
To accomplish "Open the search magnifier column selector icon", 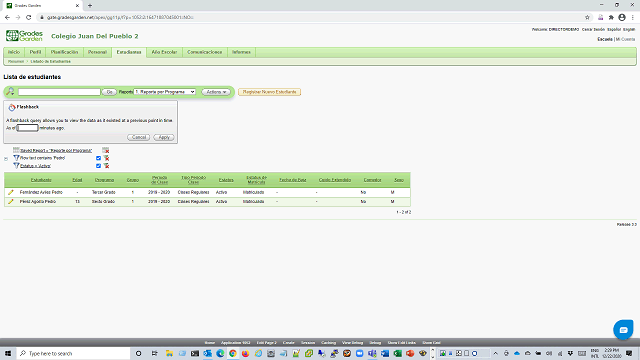I will [x=10, y=91].
